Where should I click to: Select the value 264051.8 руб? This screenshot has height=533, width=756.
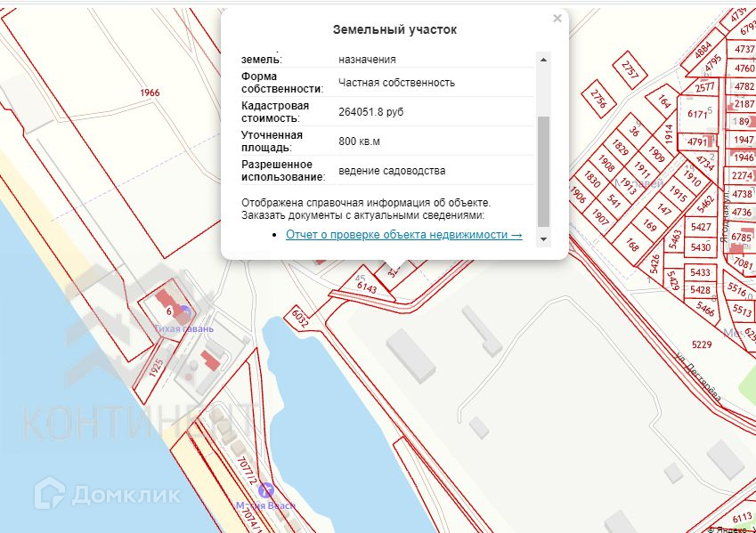click(370, 112)
